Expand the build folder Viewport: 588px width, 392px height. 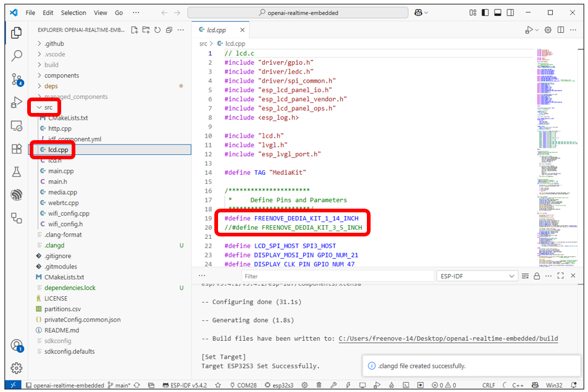(51, 65)
